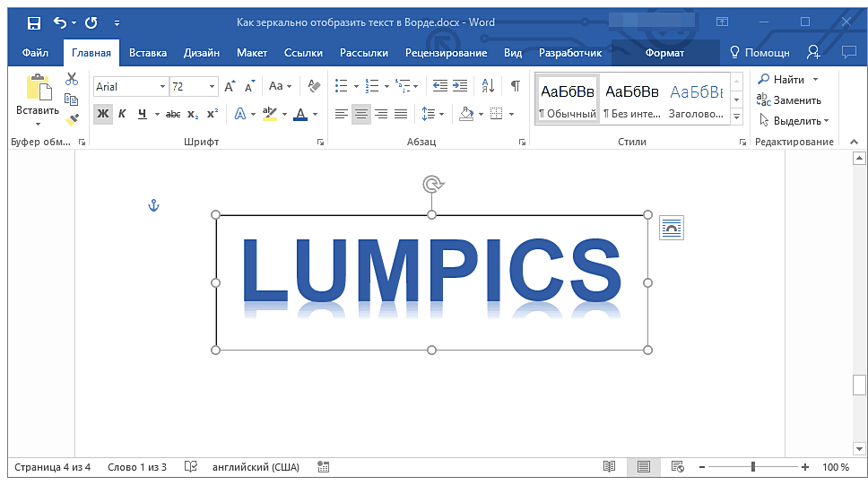Click the Clear All Formatting icon

pos(314,86)
